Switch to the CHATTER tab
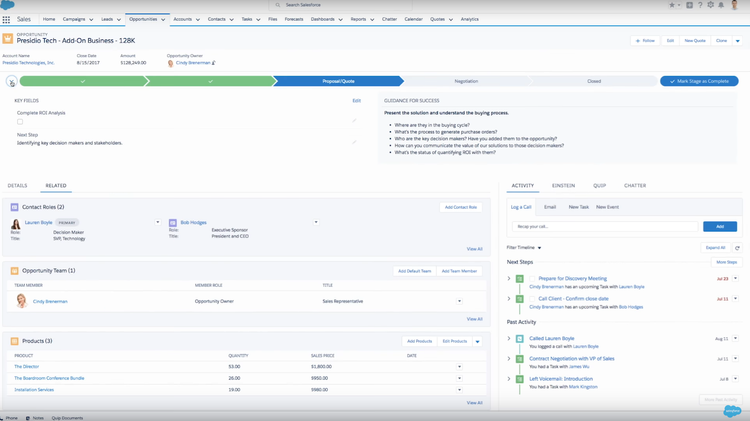Viewport: 750px width, 421px height. 635,186
